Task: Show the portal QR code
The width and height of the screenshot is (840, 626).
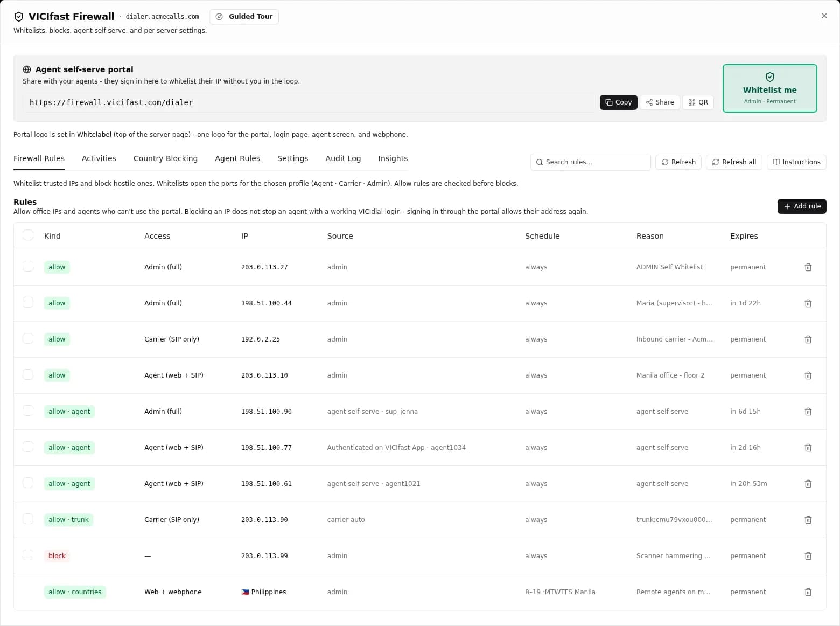Action: pyautogui.click(x=698, y=102)
